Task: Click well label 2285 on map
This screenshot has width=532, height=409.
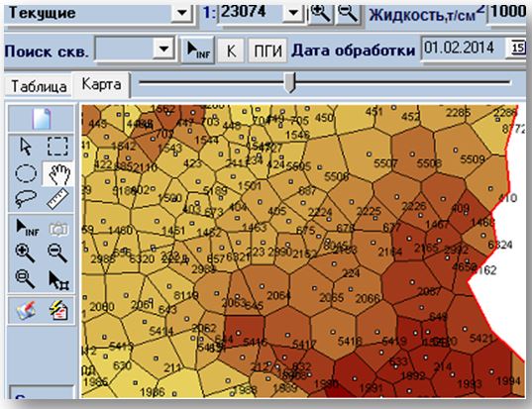Action: [x=458, y=113]
